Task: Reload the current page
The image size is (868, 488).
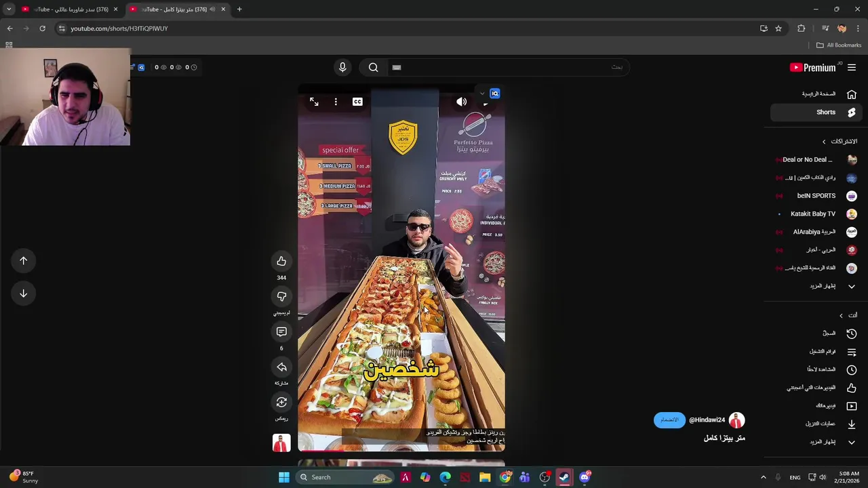Action: pos(42,28)
